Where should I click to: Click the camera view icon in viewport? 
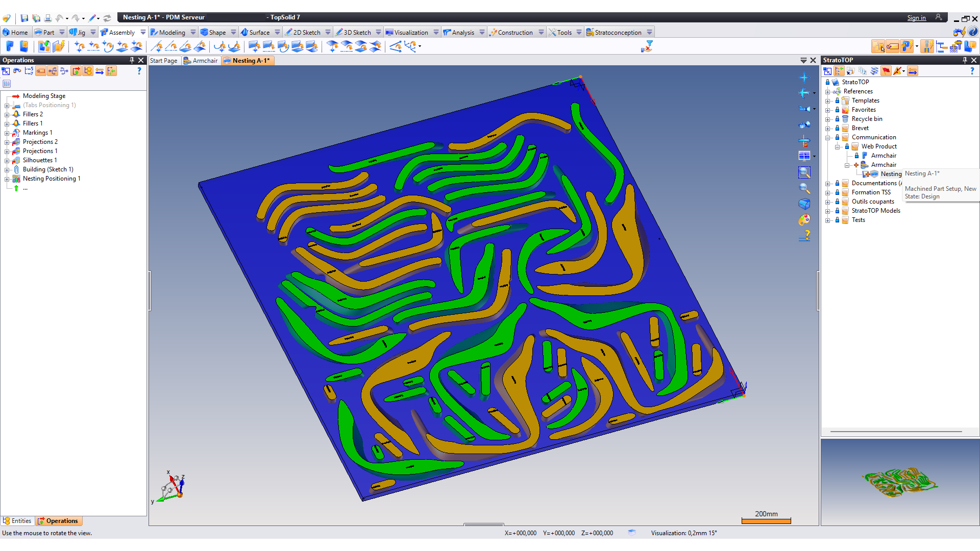(x=804, y=109)
